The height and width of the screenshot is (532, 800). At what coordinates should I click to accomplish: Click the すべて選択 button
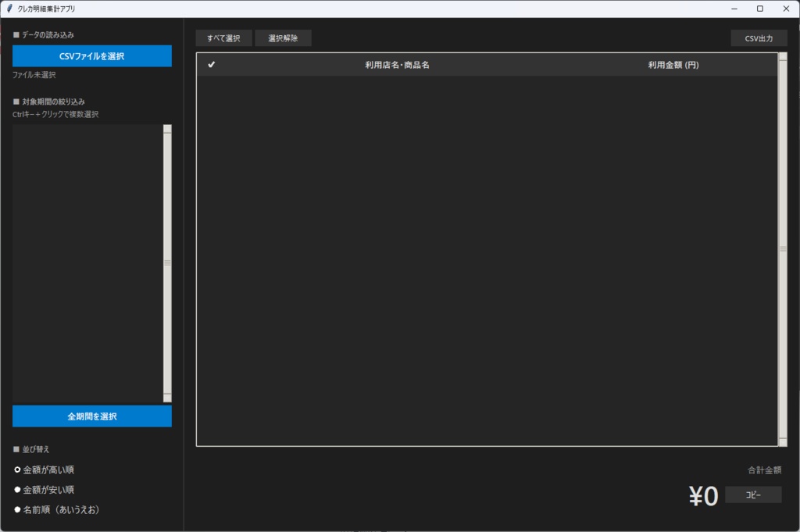point(223,38)
